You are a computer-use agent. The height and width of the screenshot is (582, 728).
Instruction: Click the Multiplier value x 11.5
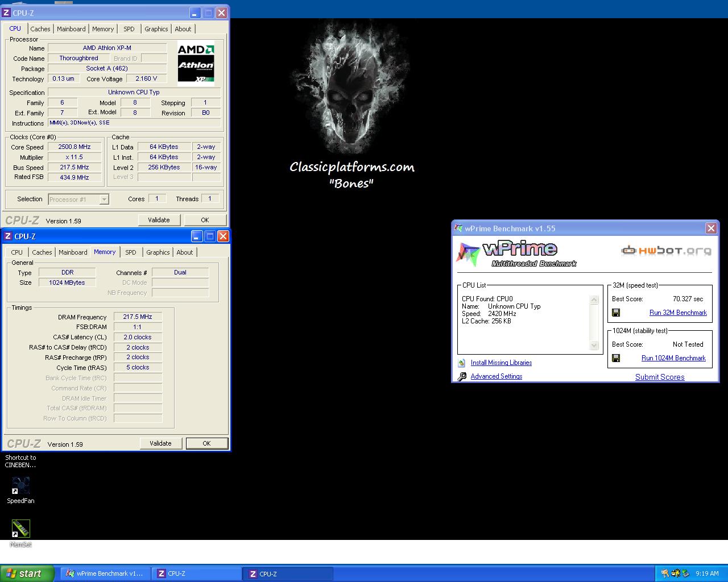(75, 157)
